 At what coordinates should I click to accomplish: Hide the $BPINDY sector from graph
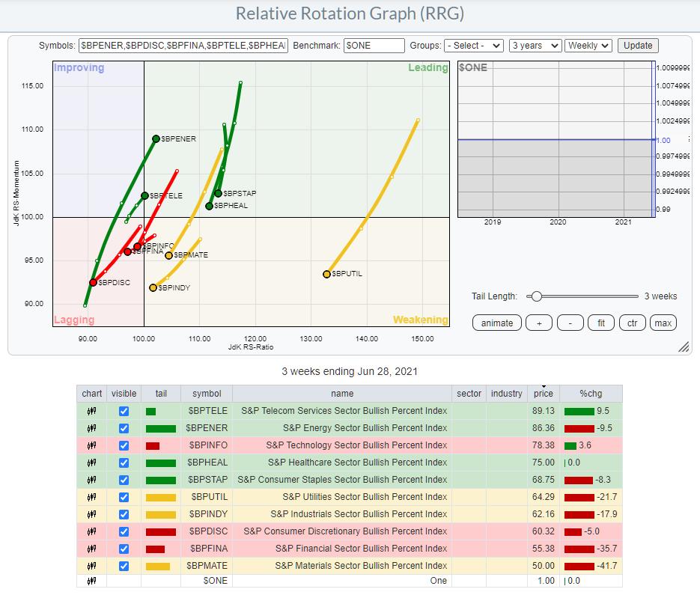point(124,514)
